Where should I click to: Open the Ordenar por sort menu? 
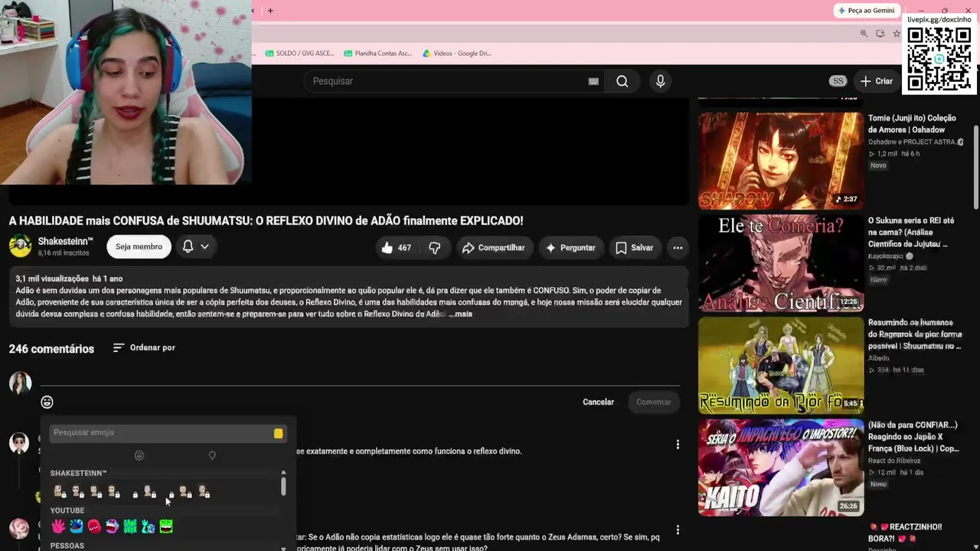[x=144, y=347]
